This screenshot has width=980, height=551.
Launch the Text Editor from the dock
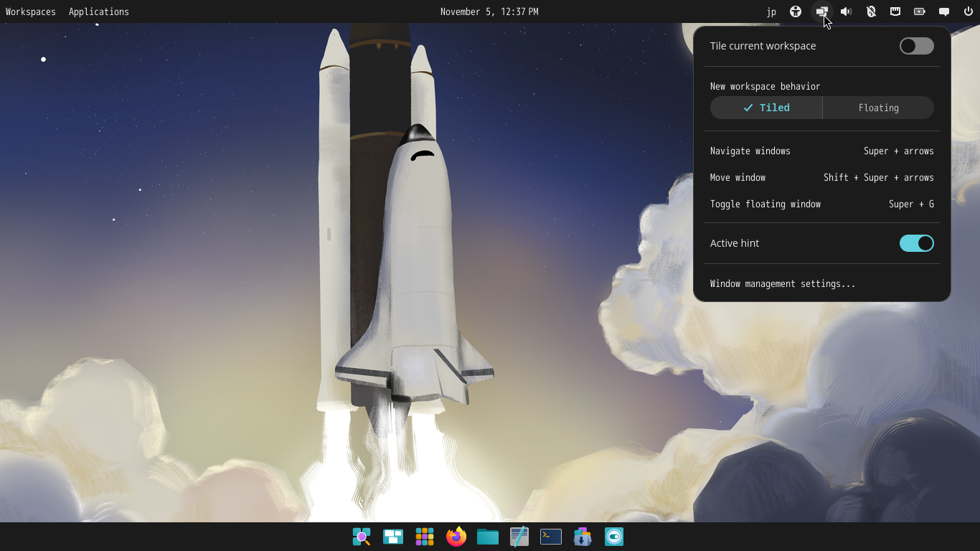[x=519, y=537]
